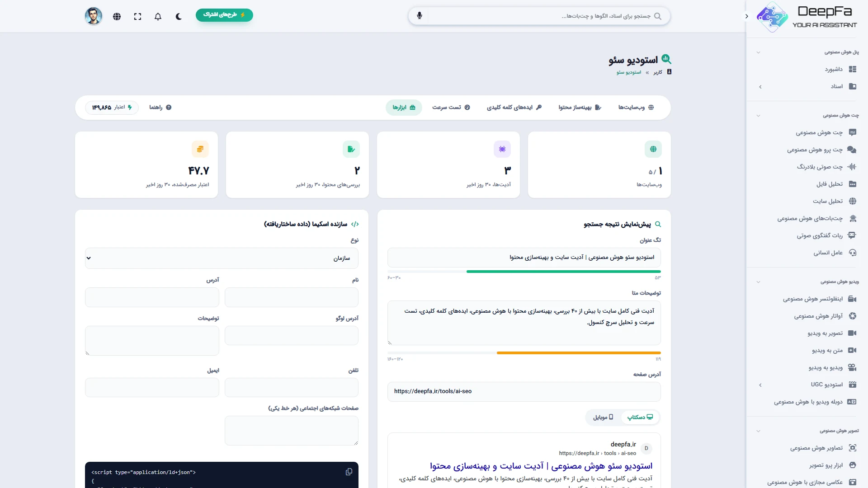Click the تگ عنوان input field
The width and height of the screenshot is (868, 488).
click(524, 258)
